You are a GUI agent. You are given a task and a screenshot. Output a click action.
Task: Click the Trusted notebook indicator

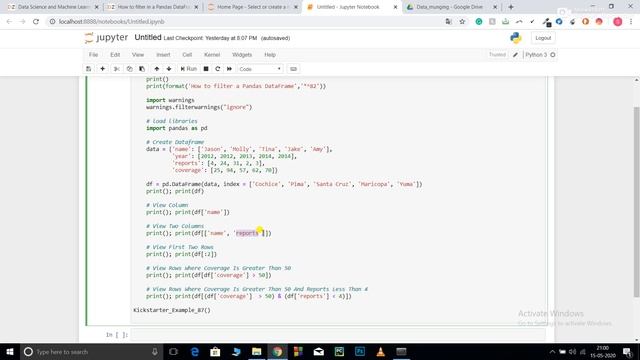pyautogui.click(x=497, y=55)
